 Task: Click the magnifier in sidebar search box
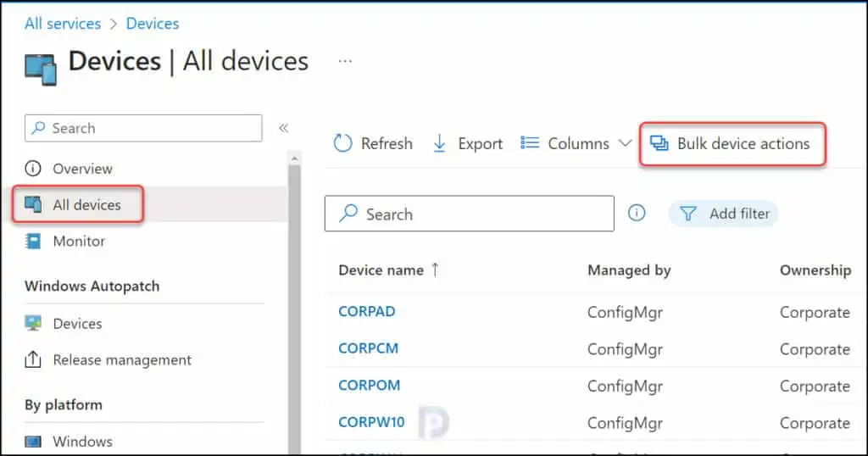click(38, 128)
